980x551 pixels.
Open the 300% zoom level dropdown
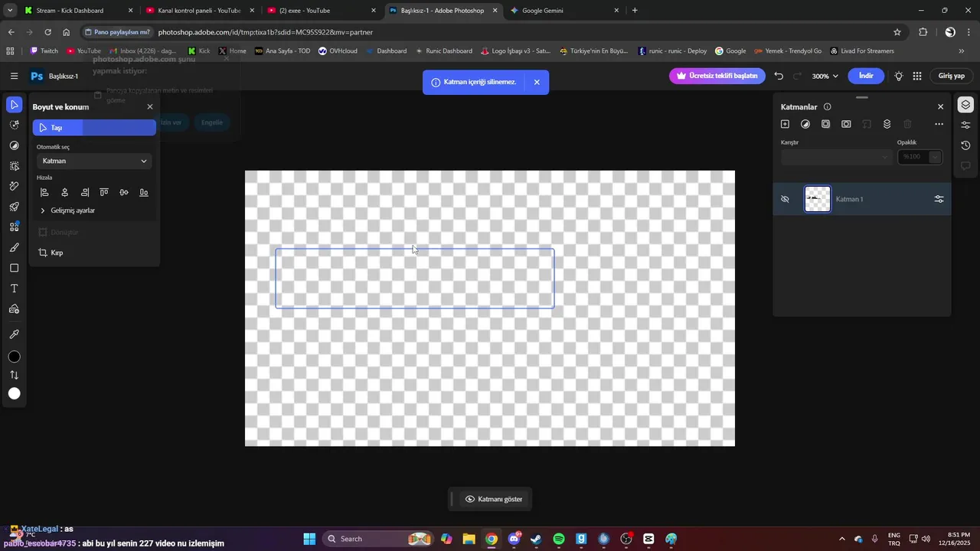coord(825,76)
